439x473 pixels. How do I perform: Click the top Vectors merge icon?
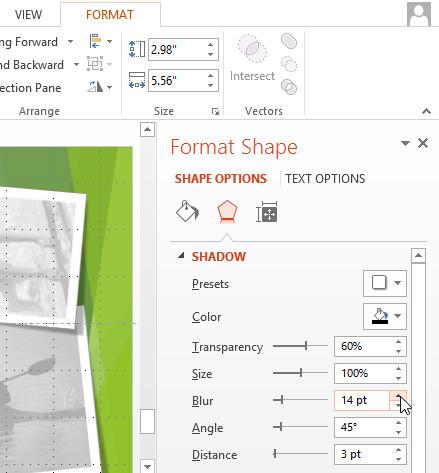289,41
